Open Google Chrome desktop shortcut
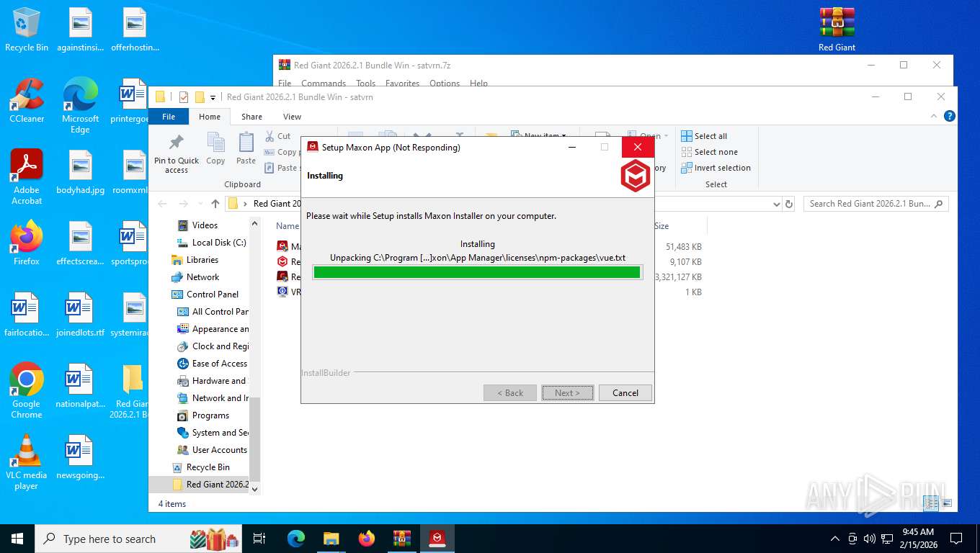The height and width of the screenshot is (553, 980). click(27, 391)
